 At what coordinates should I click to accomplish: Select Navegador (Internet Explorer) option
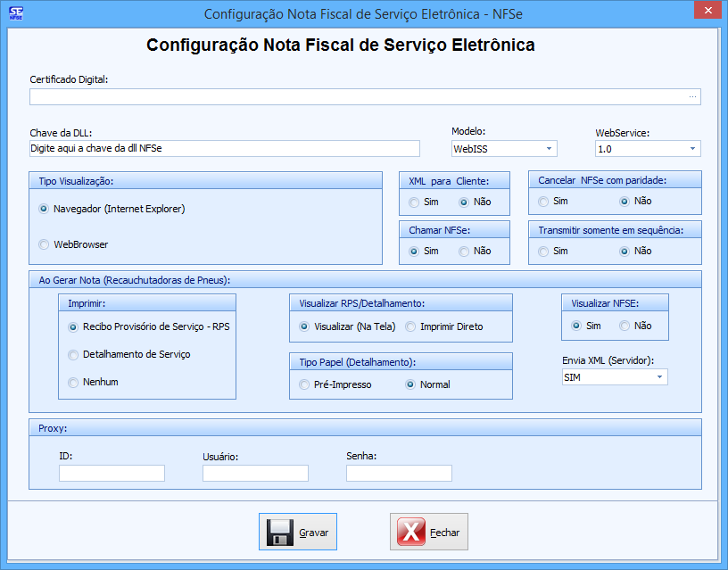point(45,209)
